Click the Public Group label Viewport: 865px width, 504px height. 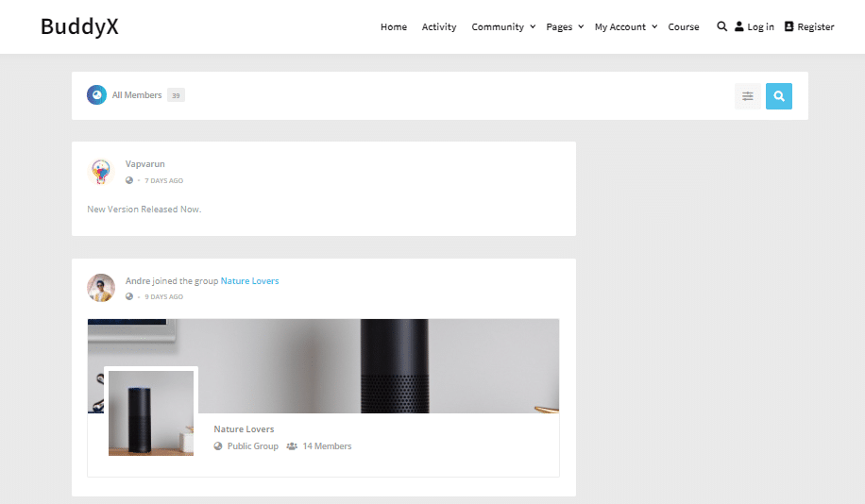(x=253, y=446)
